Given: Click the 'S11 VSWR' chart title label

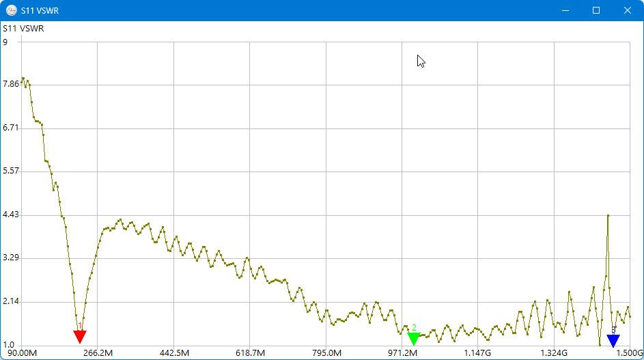Looking at the screenshot, I should pos(23,29).
